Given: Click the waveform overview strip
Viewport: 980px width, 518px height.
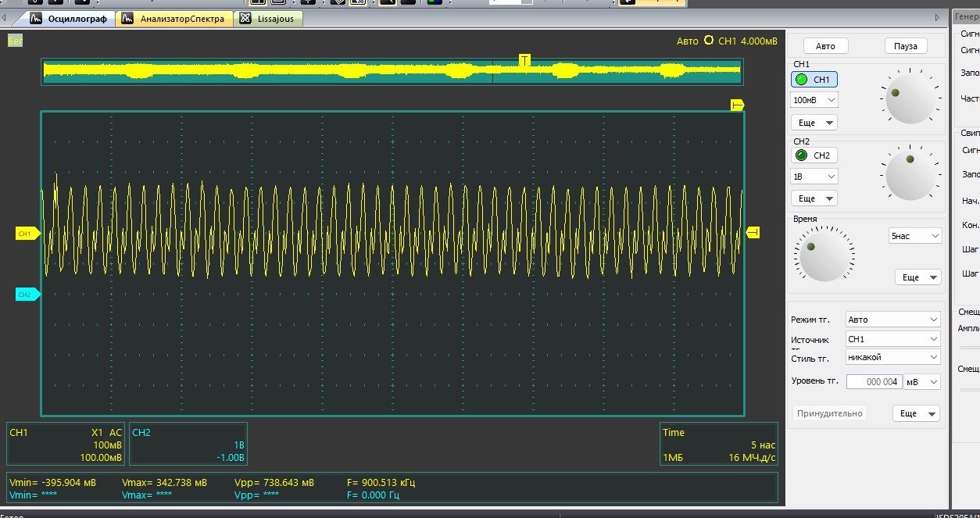Looking at the screenshot, I should 392,71.
